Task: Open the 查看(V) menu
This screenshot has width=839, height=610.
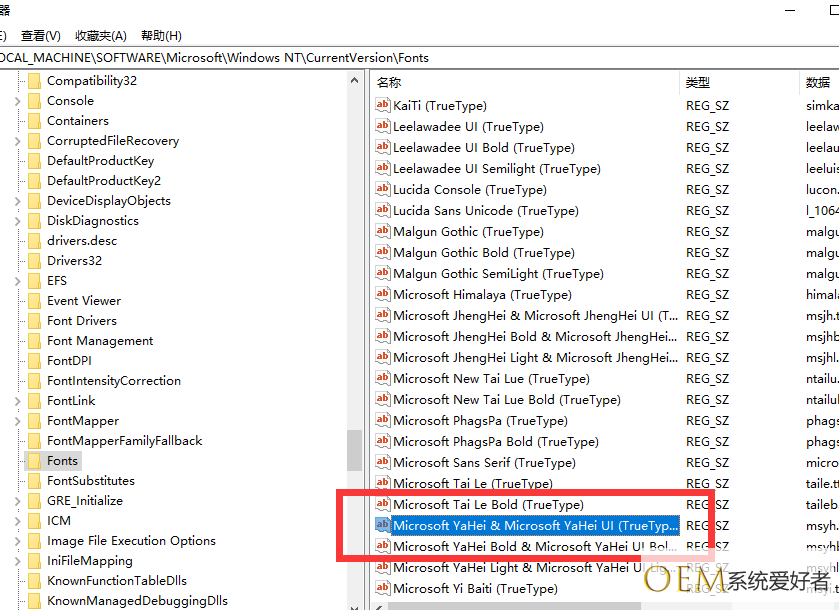Action: [x=40, y=35]
